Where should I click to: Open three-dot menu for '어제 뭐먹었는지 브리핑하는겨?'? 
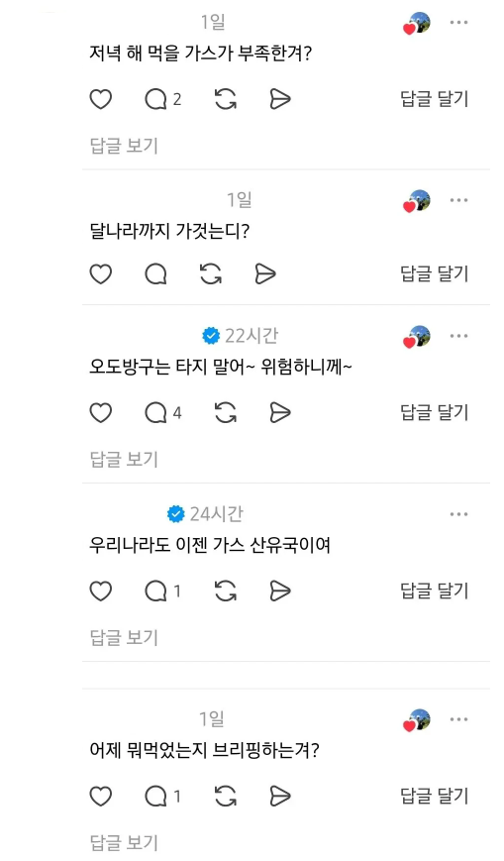pos(458,719)
